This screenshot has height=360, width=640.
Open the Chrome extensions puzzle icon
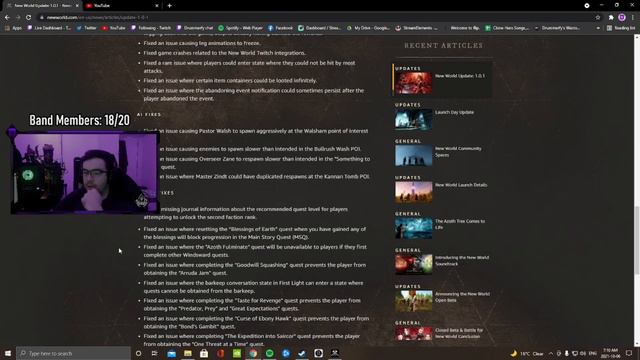click(611, 18)
